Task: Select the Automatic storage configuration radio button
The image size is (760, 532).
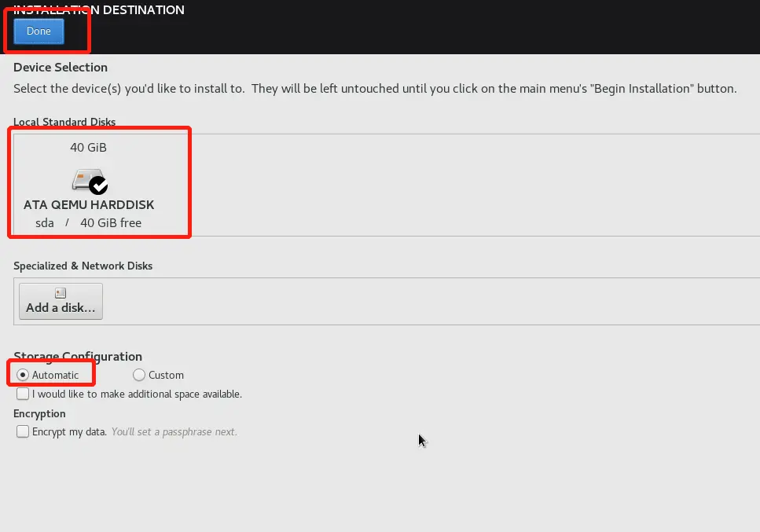Action: tap(23, 375)
